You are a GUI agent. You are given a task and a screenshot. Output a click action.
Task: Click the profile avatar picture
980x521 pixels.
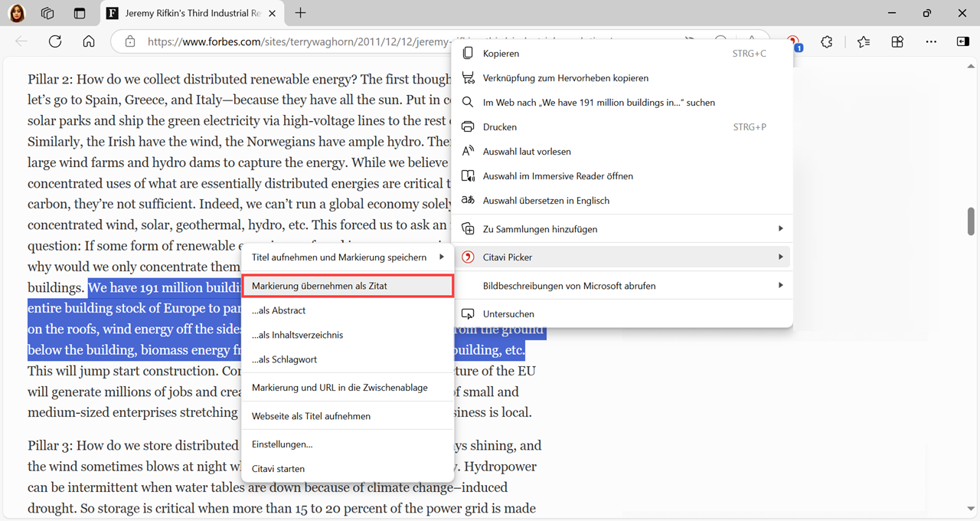[17, 13]
